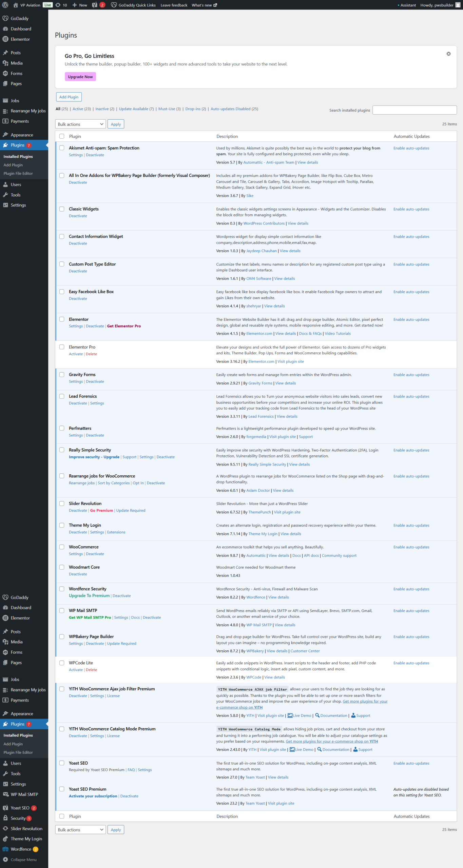Click Documentation magnifier icon in YITH Ajax job Filter row
The height and width of the screenshot is (868, 463).
point(317,715)
